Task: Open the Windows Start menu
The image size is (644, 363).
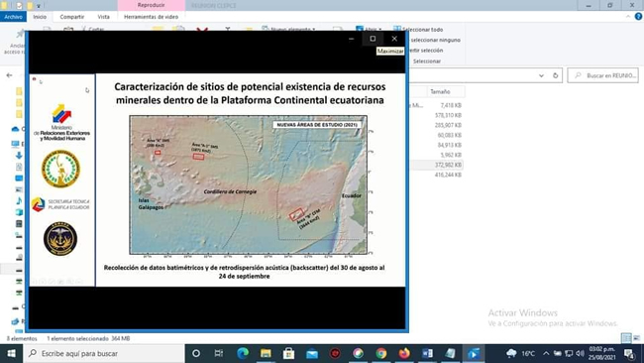Action: coord(12,353)
